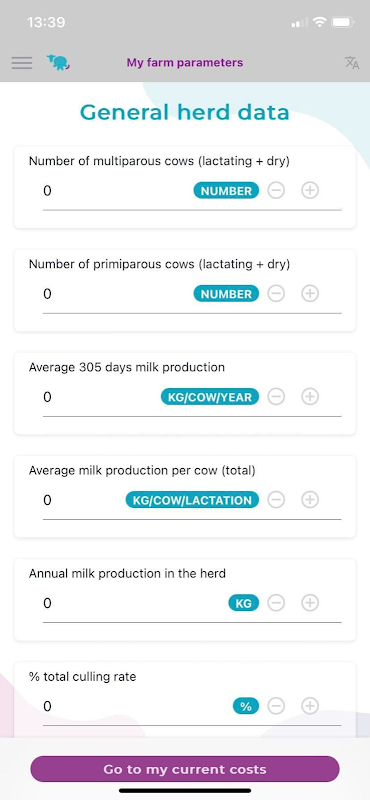
Task: Tap the elephant logo icon
Action: (x=58, y=62)
